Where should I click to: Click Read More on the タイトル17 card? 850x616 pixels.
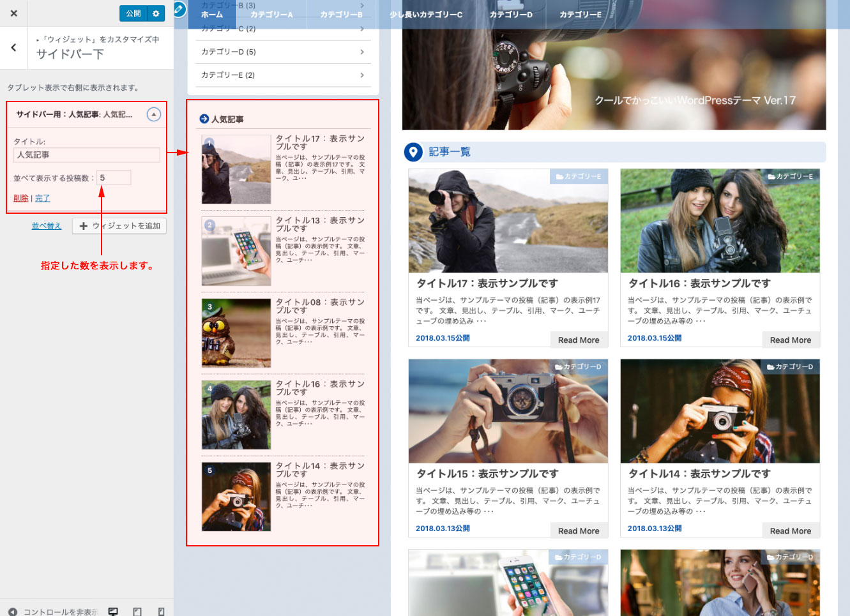point(579,340)
